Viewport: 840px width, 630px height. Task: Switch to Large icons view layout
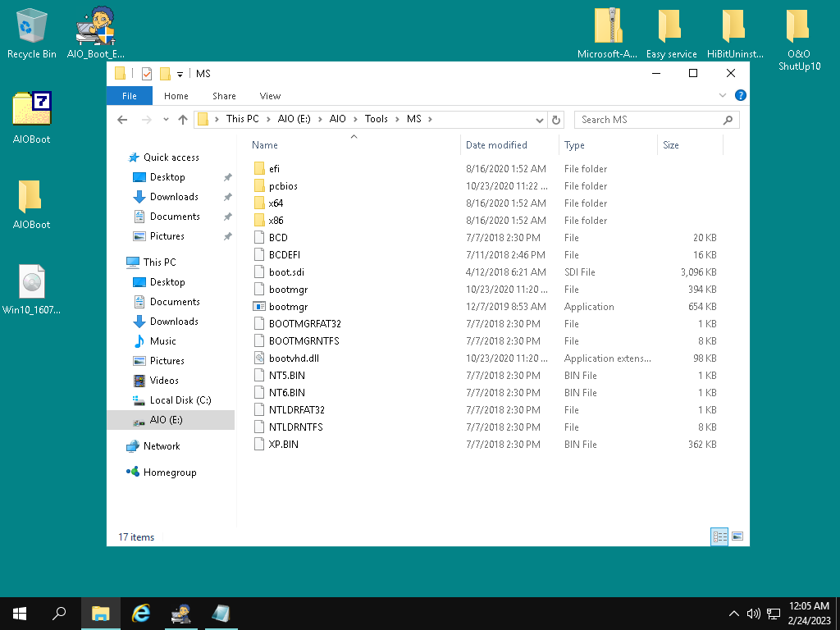pos(737,536)
